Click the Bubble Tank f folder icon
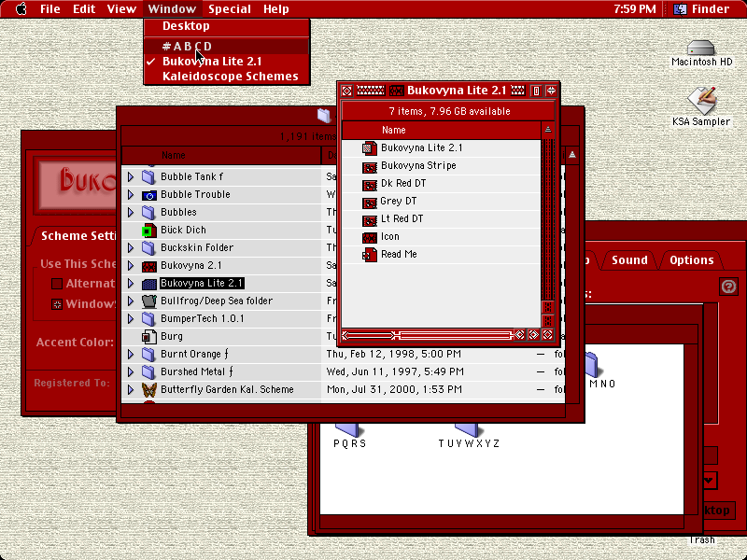The height and width of the screenshot is (560, 747). [x=148, y=176]
